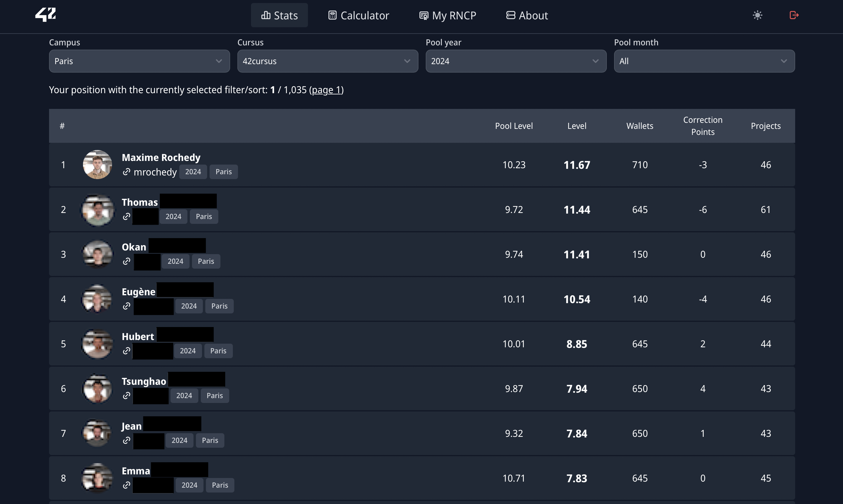Screen dimensions: 843x504
Task: Expand the Pool month dropdown set to All
Action: [x=704, y=61]
